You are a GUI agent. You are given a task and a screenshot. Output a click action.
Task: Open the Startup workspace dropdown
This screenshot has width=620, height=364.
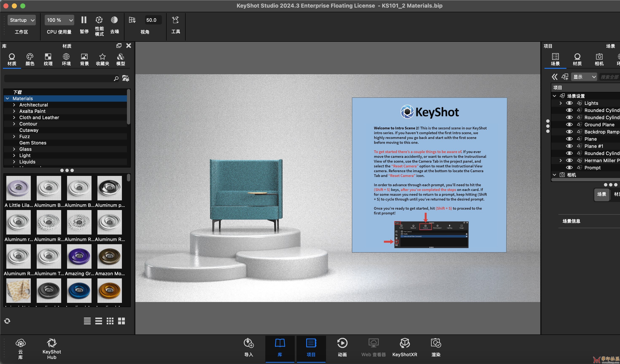click(22, 20)
